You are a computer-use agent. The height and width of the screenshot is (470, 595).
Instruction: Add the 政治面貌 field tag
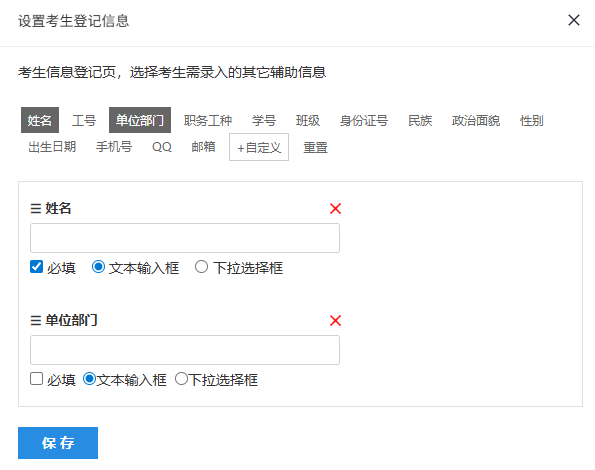[475, 121]
